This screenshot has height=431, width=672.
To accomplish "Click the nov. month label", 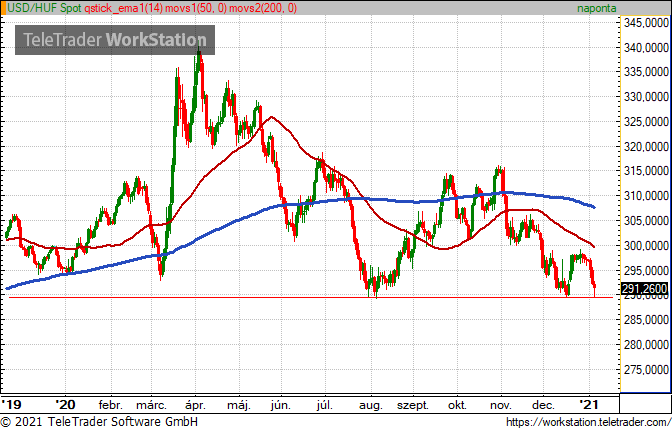I will pos(501,405).
